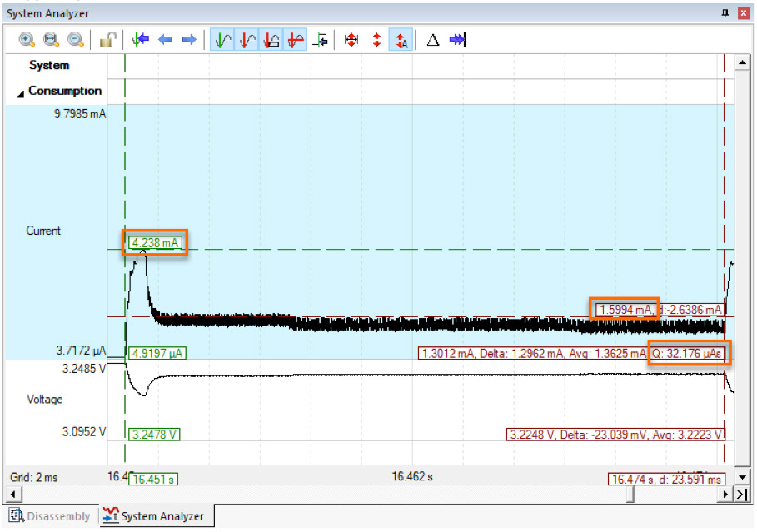Click the horizontal scrollbar right arrow
Image resolution: width=757 pixels, height=532 pixels.
725,494
